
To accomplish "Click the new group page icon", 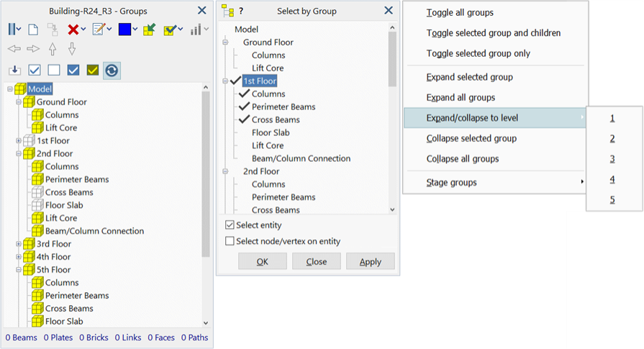I will click(33, 30).
